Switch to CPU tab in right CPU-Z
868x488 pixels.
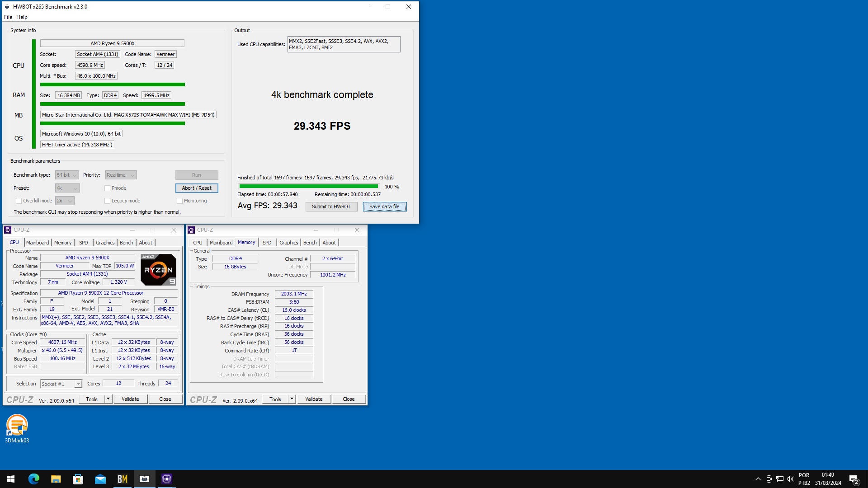[x=198, y=243]
